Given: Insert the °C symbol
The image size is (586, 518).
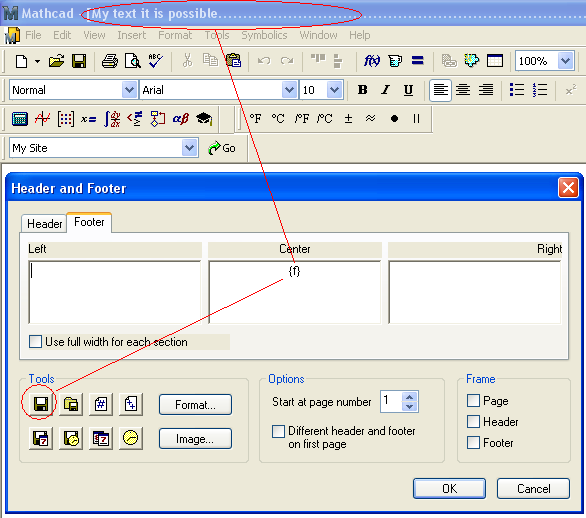Looking at the screenshot, I should 278,118.
